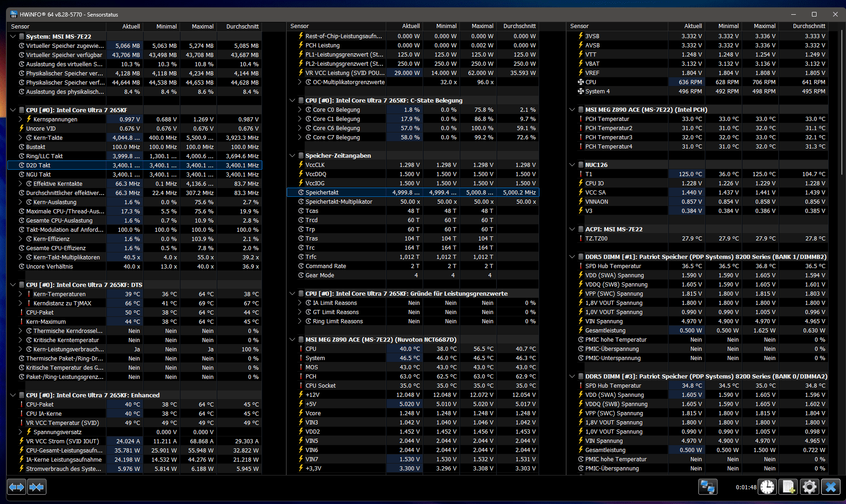This screenshot has height=504, width=846.
Task: Collapse the System: MSI MS-7E22 group
Action: click(x=13, y=36)
